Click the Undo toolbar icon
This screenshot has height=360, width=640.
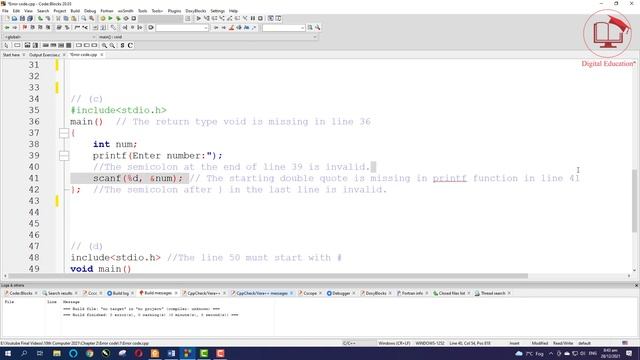point(40,18)
